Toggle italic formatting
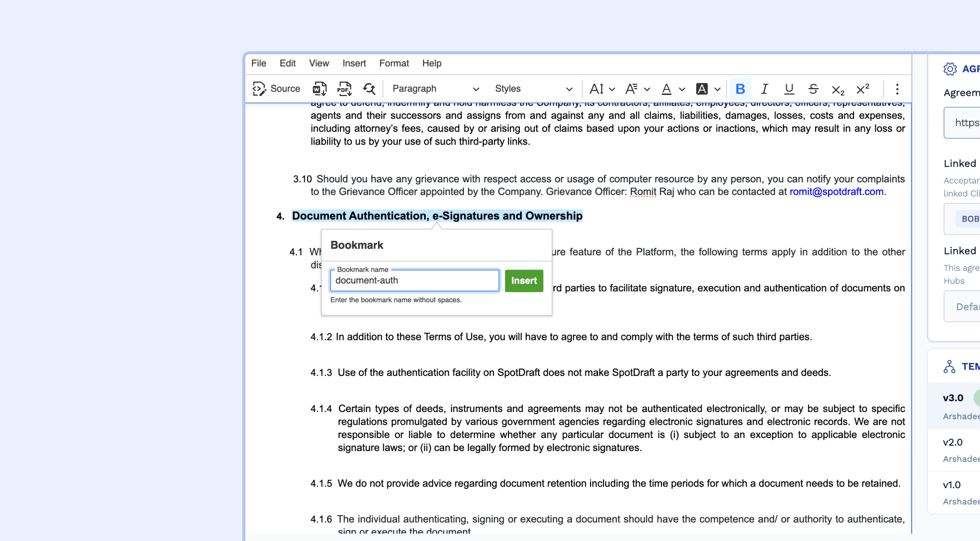Viewport: 980px width, 541px height. [x=764, y=89]
